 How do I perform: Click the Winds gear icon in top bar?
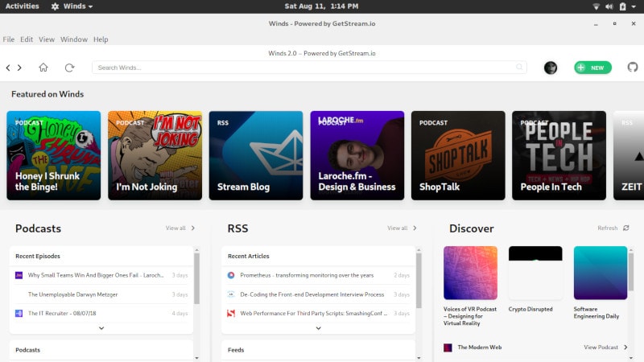[x=55, y=6]
